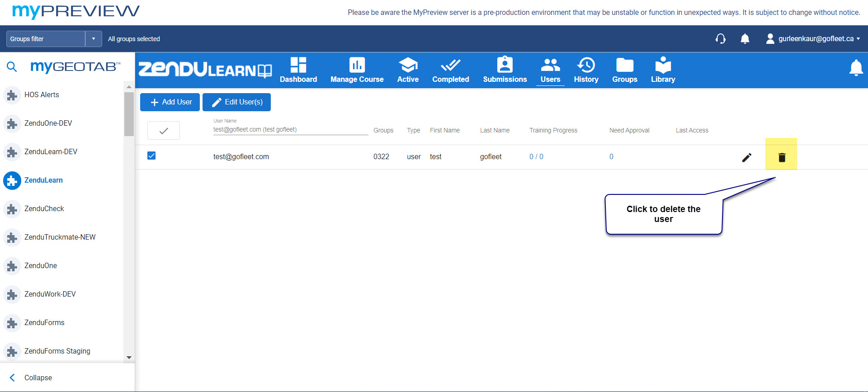
Task: Click the sidebar search magnifier icon
Action: tap(12, 67)
